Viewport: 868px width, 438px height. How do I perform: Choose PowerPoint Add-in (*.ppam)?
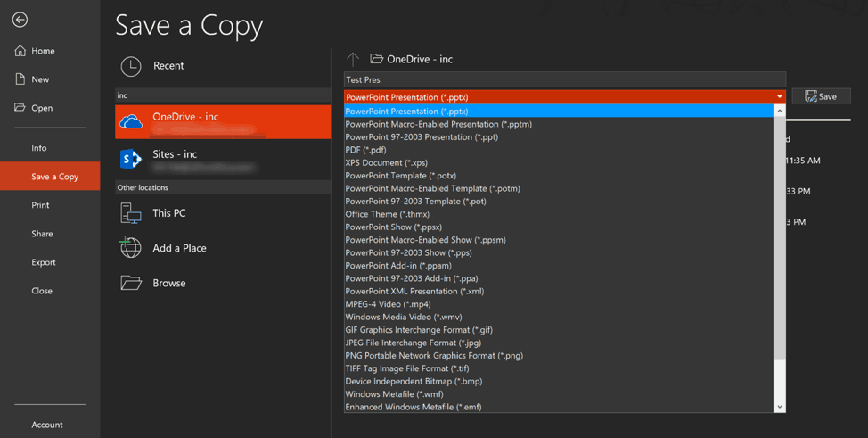559,266
